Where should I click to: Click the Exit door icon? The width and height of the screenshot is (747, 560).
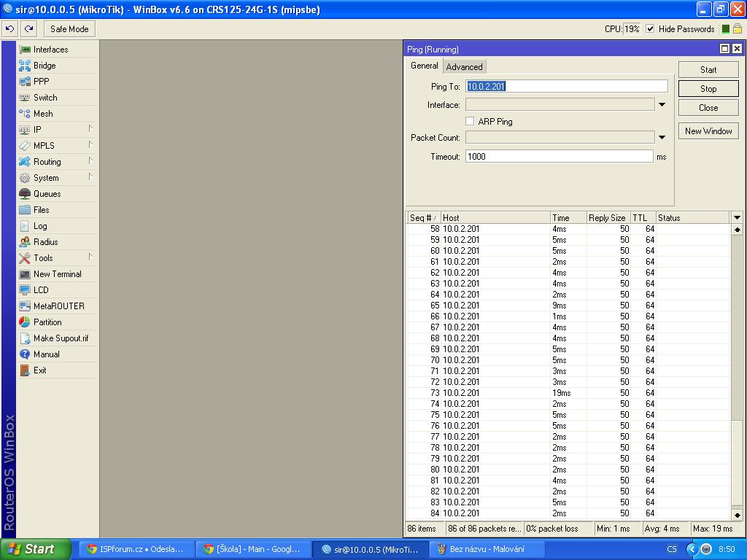25,370
